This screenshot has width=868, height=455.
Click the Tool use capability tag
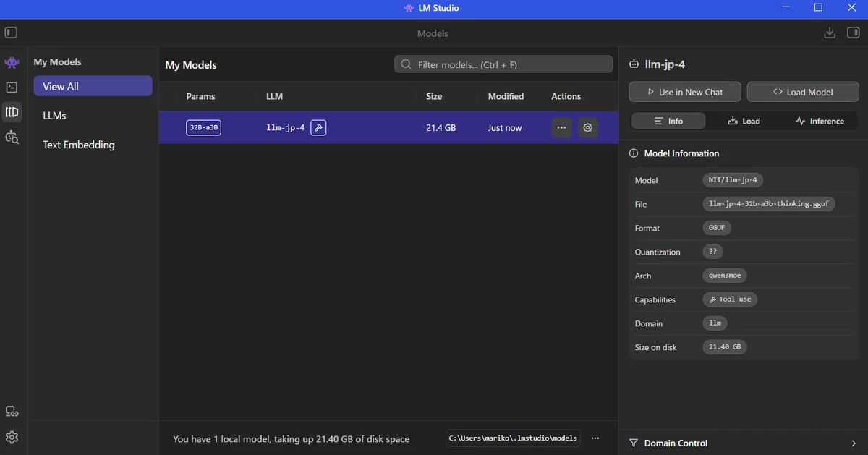730,299
